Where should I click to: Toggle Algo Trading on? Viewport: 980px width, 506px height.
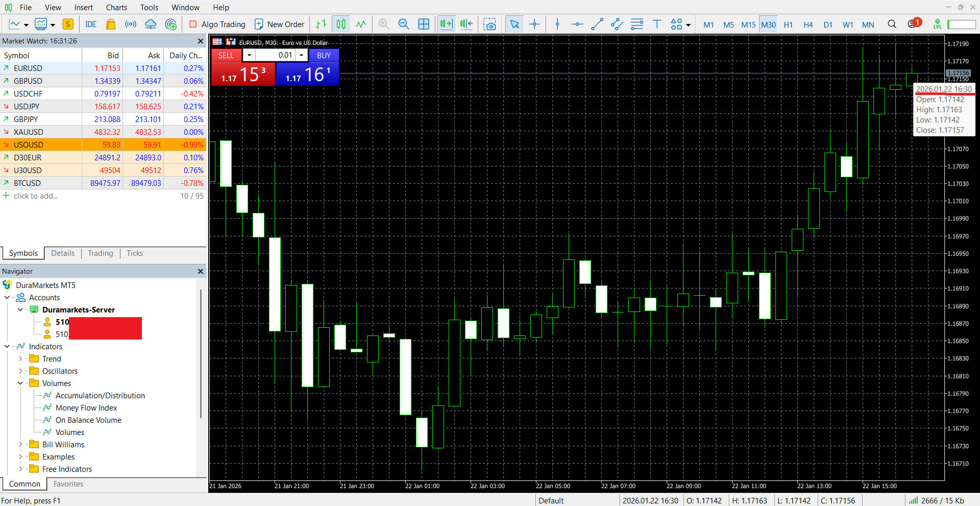(217, 24)
